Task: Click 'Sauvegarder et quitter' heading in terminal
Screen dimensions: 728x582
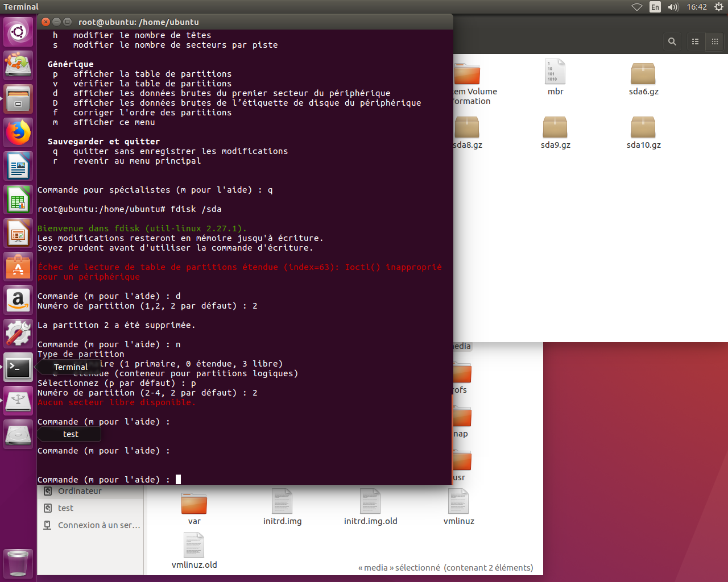Action: [104, 142]
